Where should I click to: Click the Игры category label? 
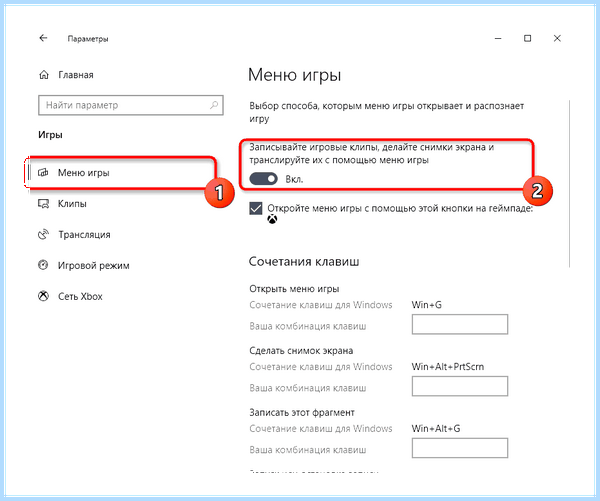(x=50, y=135)
